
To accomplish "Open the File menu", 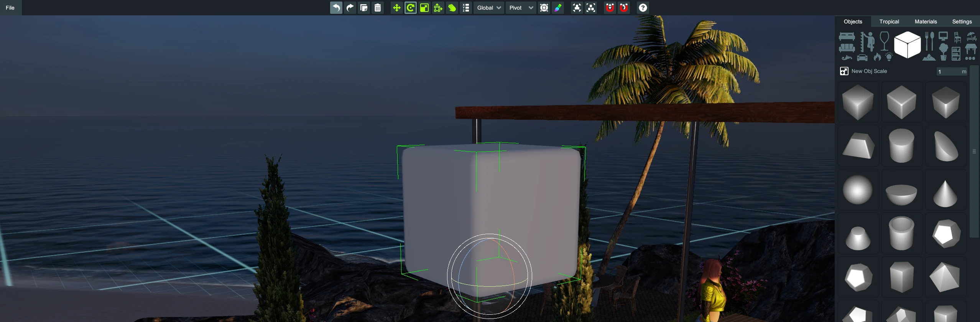I will [10, 8].
